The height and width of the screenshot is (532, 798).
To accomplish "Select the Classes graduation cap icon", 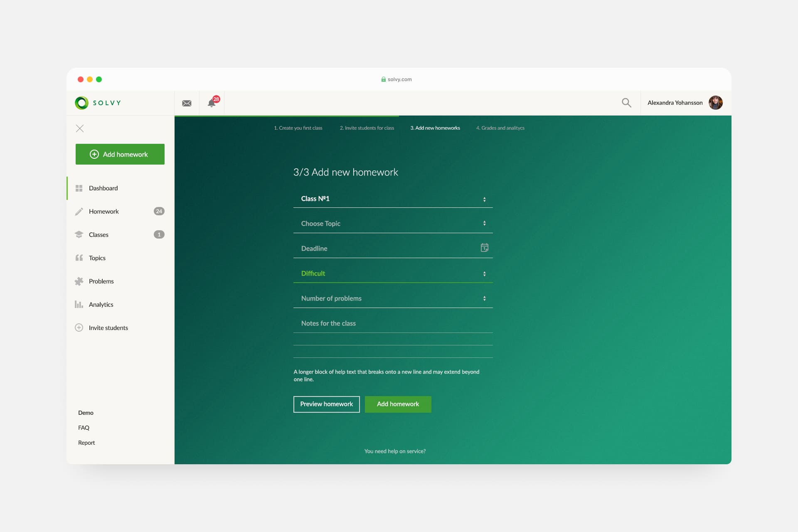I will [79, 234].
